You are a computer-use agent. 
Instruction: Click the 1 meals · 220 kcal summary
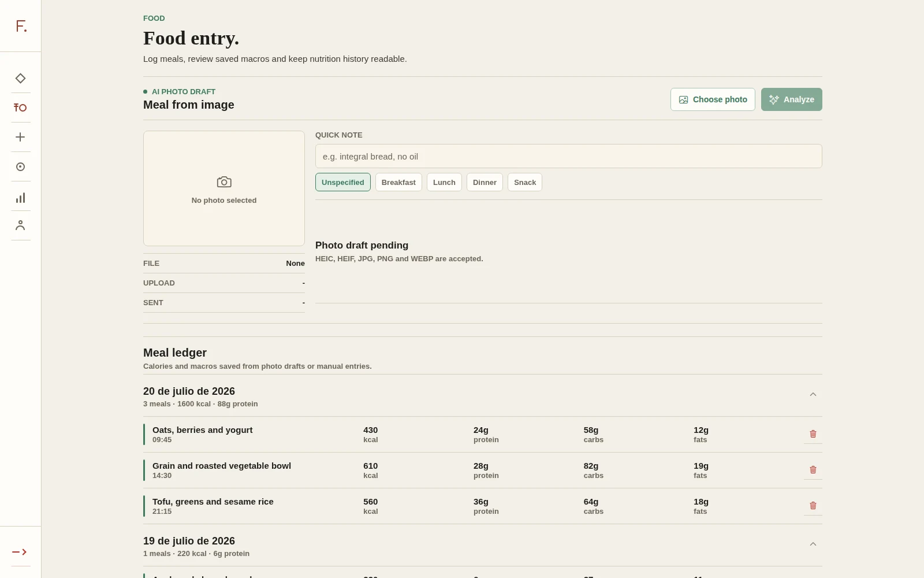tap(196, 554)
